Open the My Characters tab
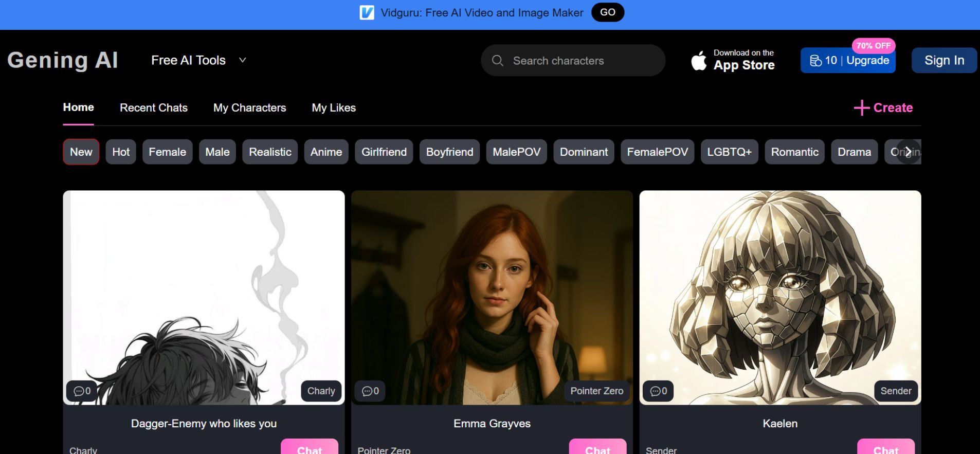 (249, 108)
